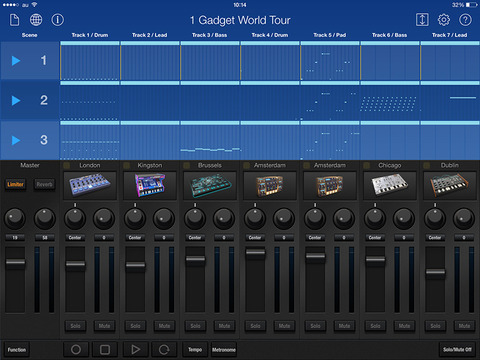Image resolution: width=480 pixels, height=360 pixels.
Task: Open the Tempo button
Action: tap(195, 349)
